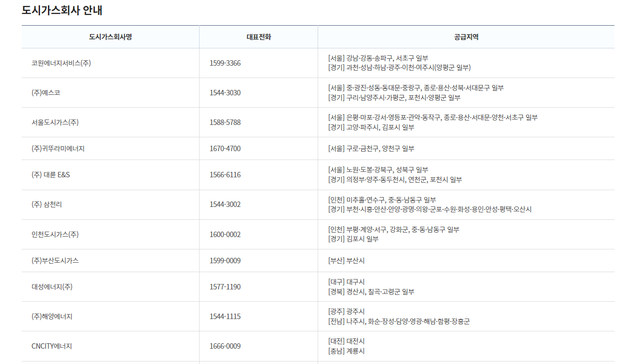Select phone number 1566-6116

coord(225,175)
